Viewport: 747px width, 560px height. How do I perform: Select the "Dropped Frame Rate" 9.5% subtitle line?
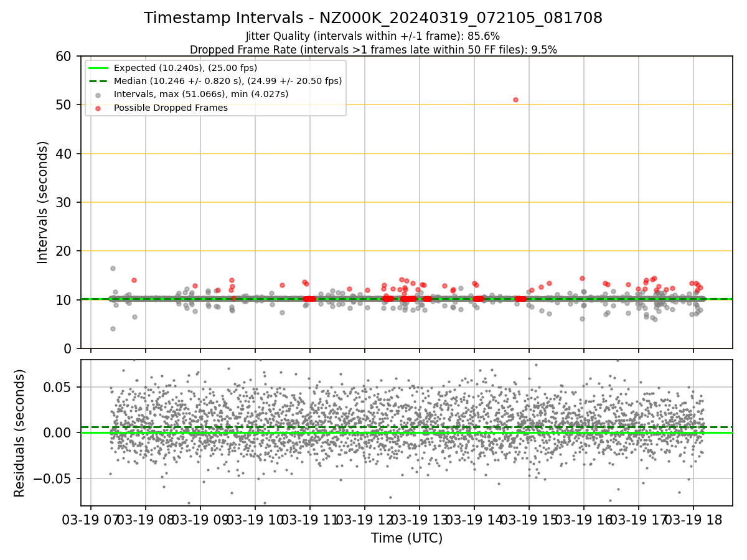[373, 49]
